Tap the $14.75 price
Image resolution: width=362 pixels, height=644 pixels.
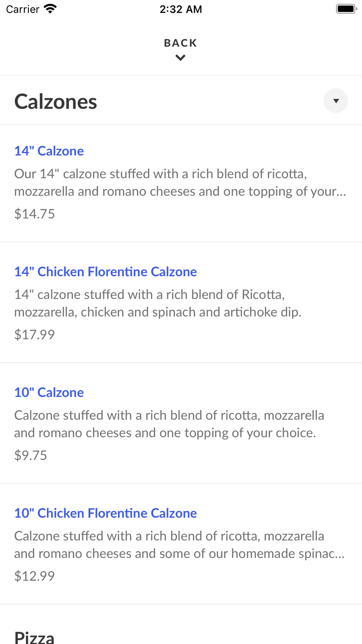pos(34,214)
